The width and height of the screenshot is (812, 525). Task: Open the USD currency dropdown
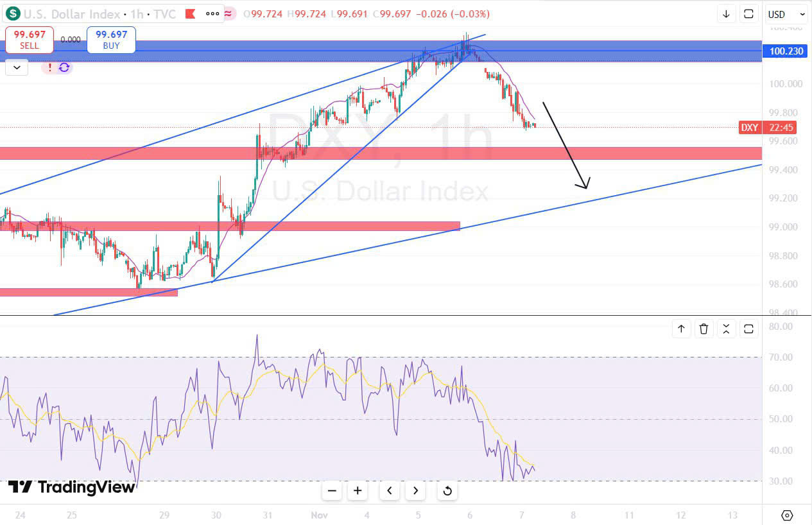click(786, 14)
